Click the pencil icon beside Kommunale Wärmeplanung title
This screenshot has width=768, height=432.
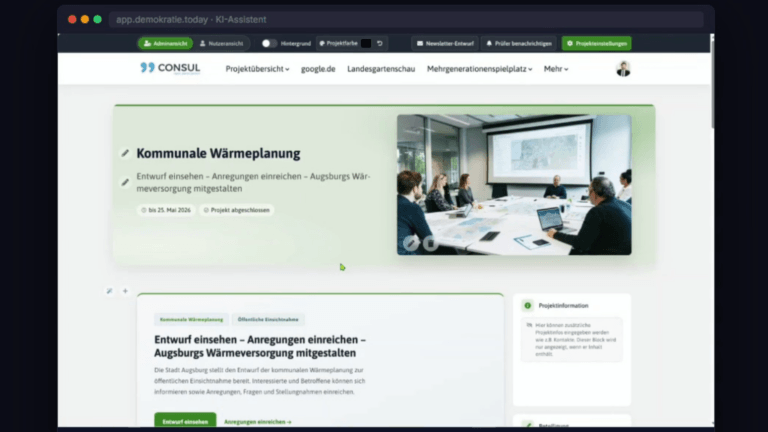click(125, 153)
